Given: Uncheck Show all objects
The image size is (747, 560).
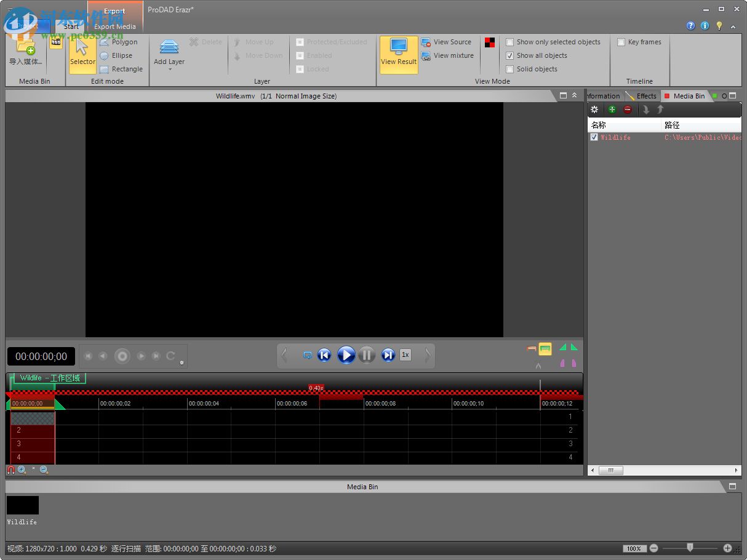Looking at the screenshot, I should click(509, 55).
